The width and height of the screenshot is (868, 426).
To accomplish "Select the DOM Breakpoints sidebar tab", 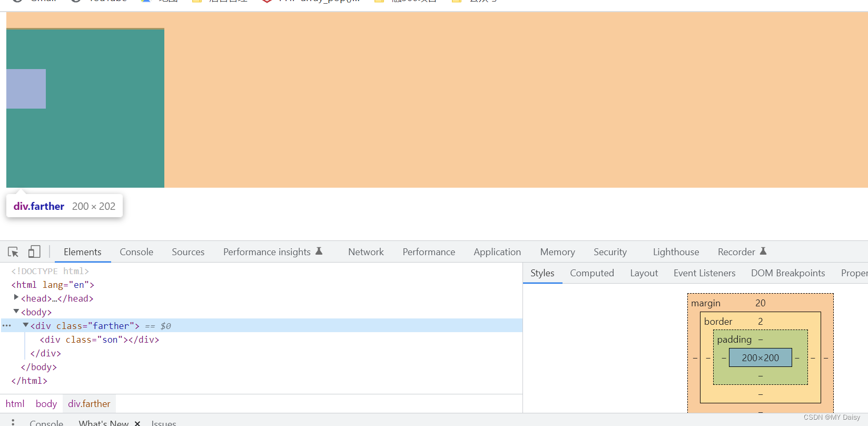I will tap(788, 273).
